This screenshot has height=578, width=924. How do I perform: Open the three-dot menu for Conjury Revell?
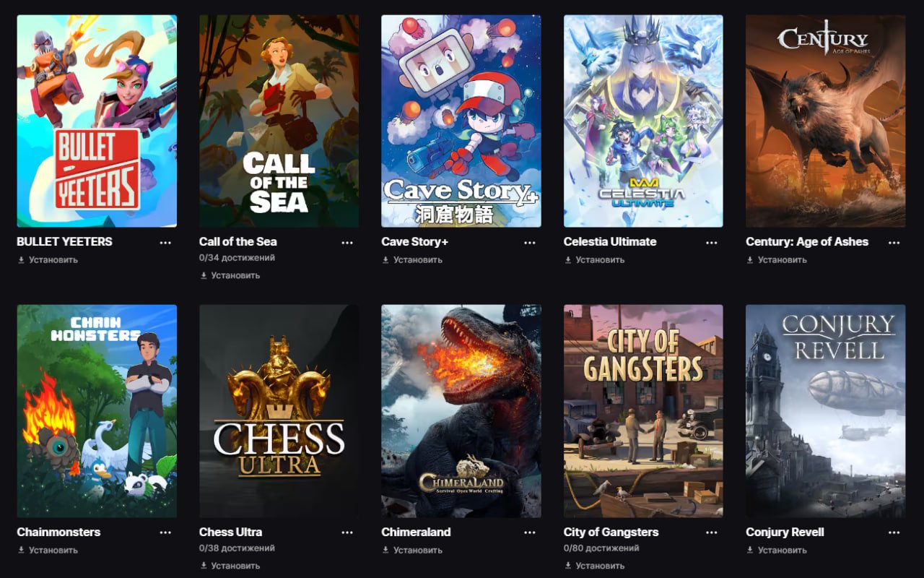pos(894,532)
